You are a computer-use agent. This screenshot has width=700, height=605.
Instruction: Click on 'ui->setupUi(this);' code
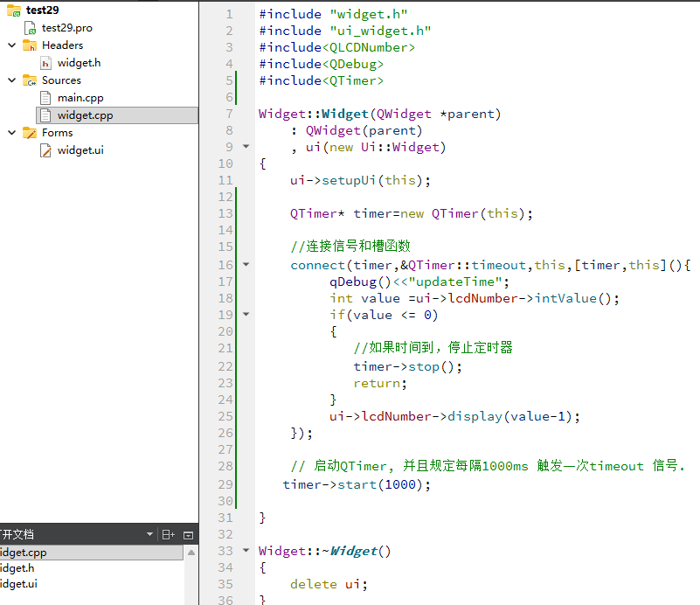[360, 180]
